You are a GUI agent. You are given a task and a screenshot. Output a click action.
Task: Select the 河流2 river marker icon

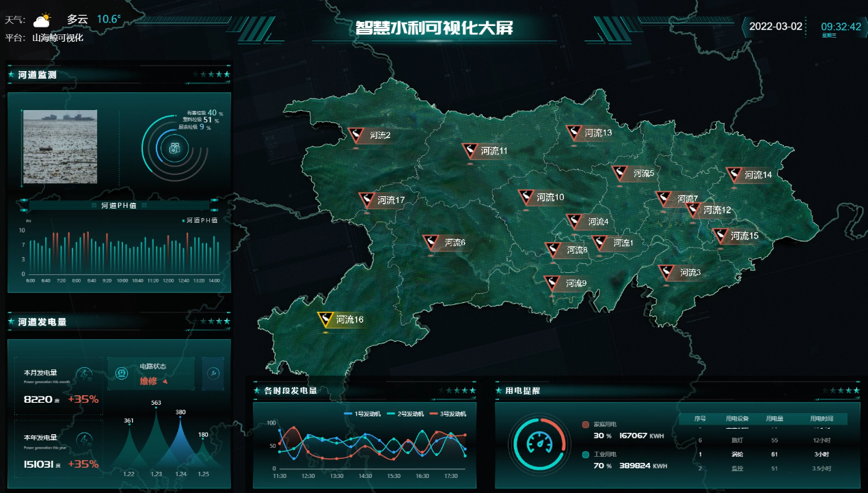point(356,135)
